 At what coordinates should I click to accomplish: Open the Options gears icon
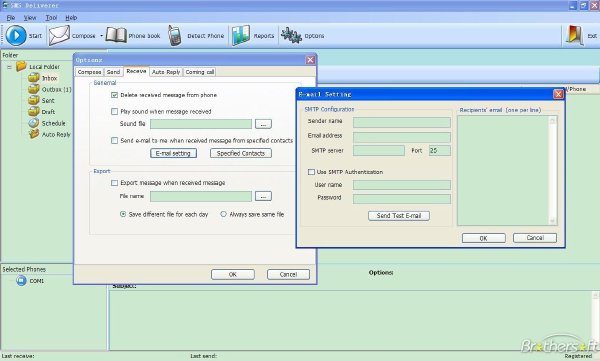(x=291, y=36)
